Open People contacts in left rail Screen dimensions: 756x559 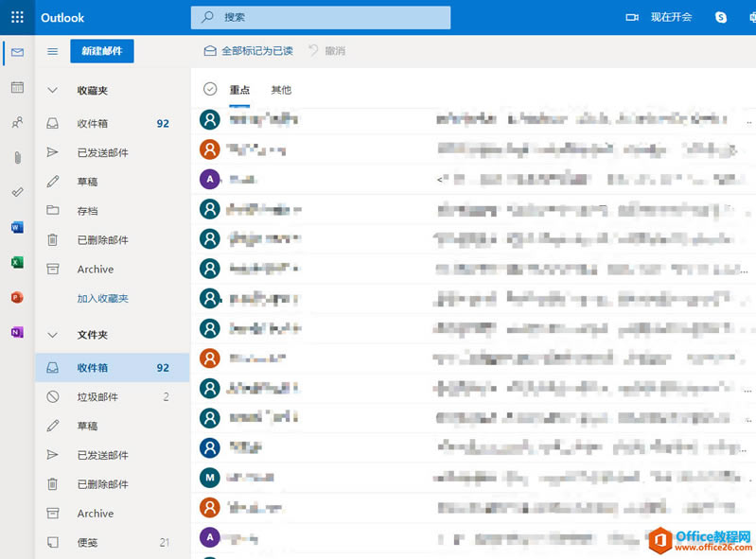pyautogui.click(x=17, y=122)
